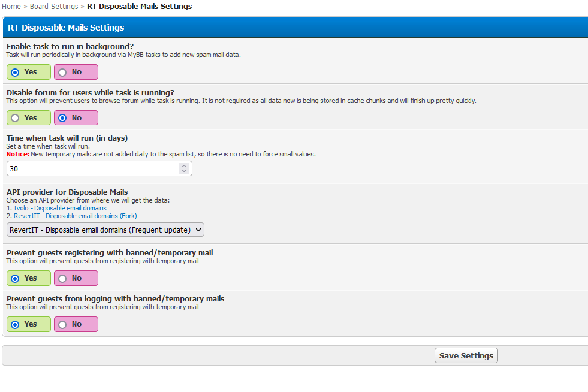Click the blue RT Disposable Mails Settings header
Screen dimensions: 588x392
tap(66, 28)
